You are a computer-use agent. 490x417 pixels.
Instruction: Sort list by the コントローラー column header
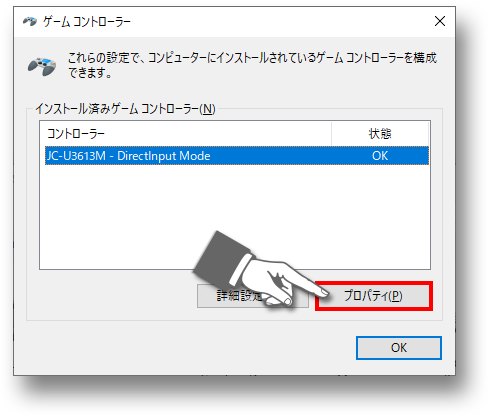(x=186, y=134)
